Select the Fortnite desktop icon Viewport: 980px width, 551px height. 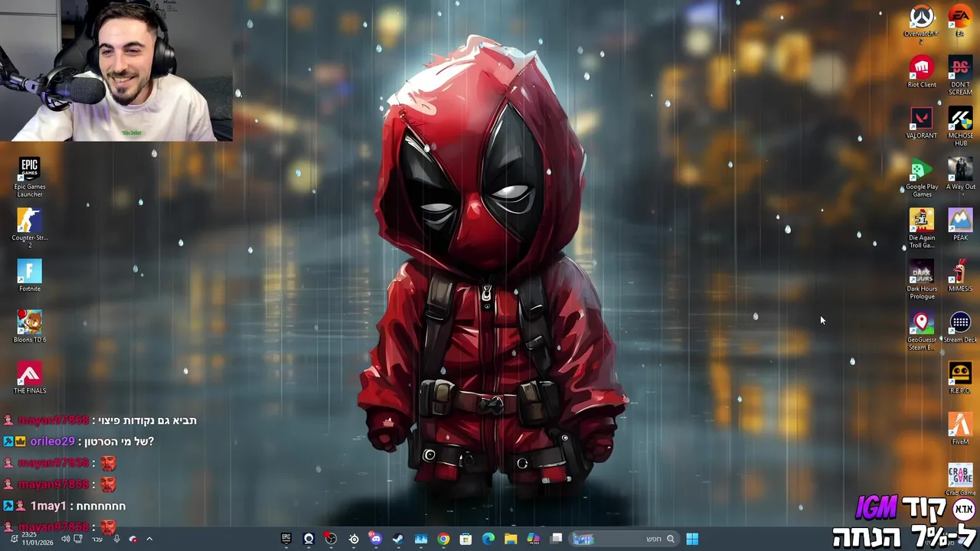[x=30, y=276]
